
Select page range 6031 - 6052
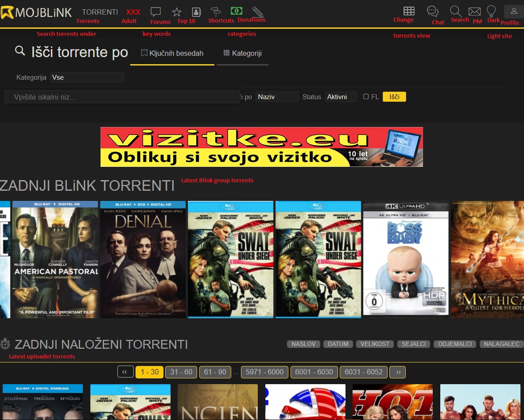364,372
